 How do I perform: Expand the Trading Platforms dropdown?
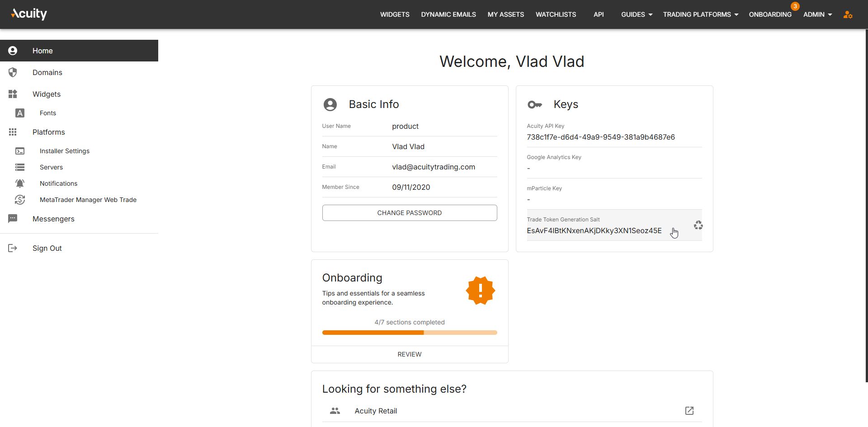pyautogui.click(x=701, y=14)
